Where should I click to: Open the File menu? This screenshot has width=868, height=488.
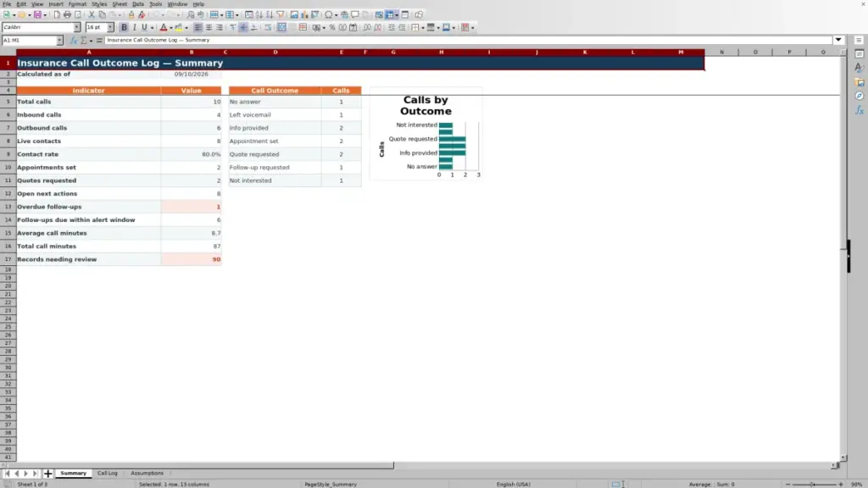[7, 4]
